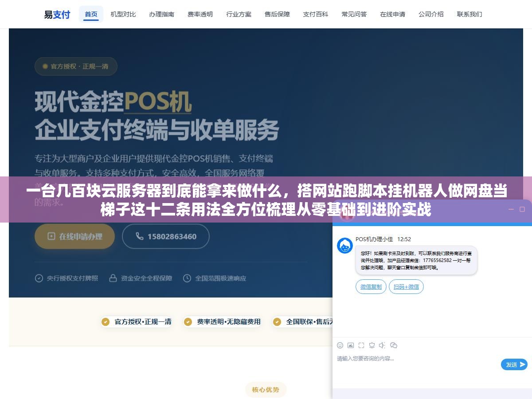
Task: Open 售后保障 menu item
Action: coord(277,14)
